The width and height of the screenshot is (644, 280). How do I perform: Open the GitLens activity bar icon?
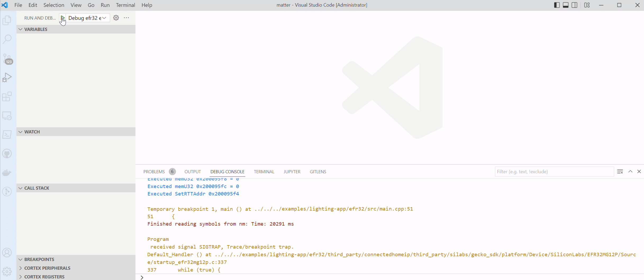(7, 192)
